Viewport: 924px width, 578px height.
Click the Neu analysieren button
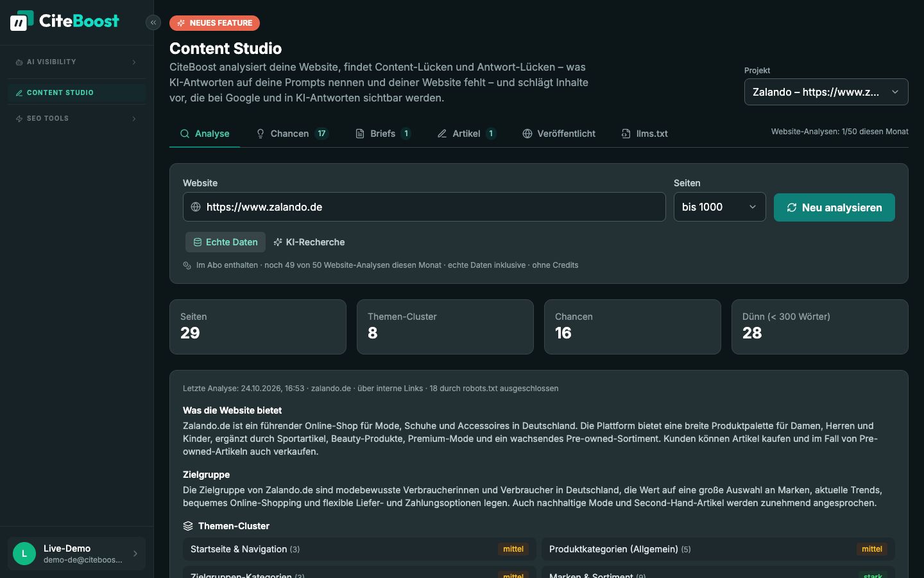(x=834, y=207)
